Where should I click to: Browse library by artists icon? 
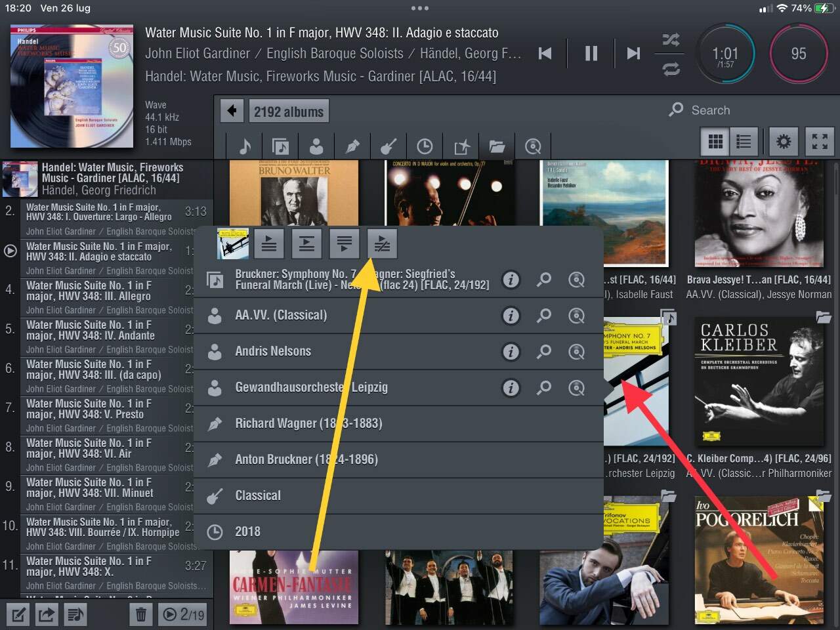click(316, 146)
